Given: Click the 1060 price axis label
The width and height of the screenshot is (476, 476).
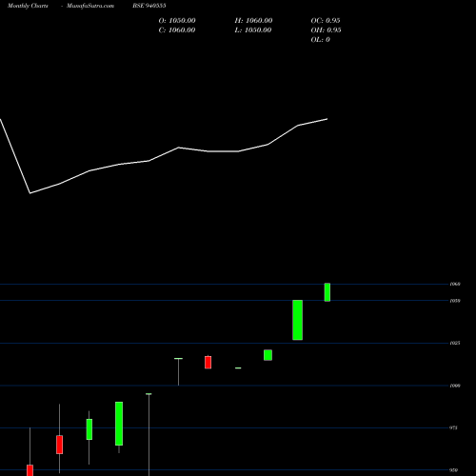Looking at the screenshot, I should (455, 284).
